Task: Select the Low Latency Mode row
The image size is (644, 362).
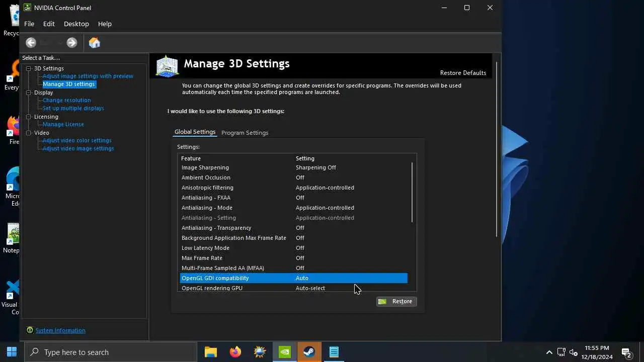Action: [294, 248]
